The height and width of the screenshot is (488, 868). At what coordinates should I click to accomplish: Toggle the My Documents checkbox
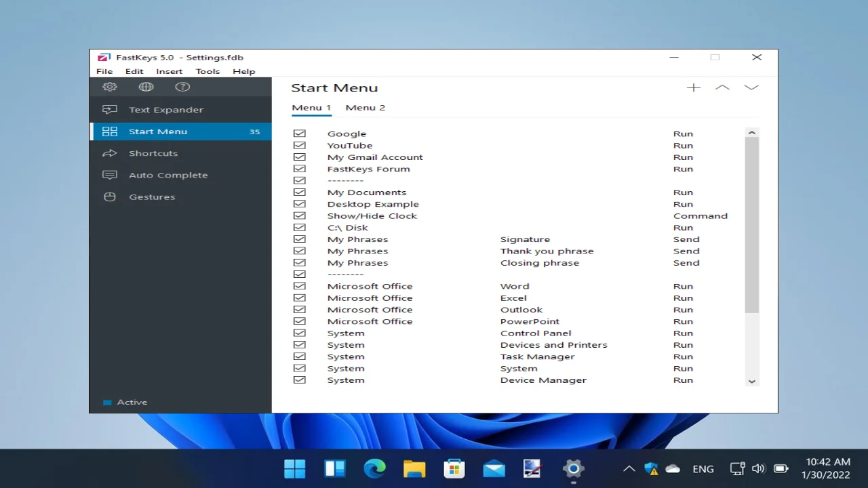299,192
